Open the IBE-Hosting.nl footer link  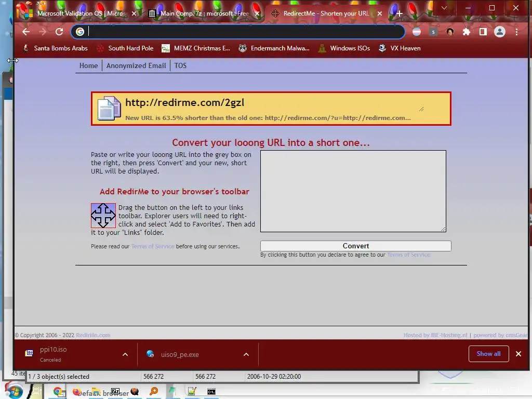(435, 335)
